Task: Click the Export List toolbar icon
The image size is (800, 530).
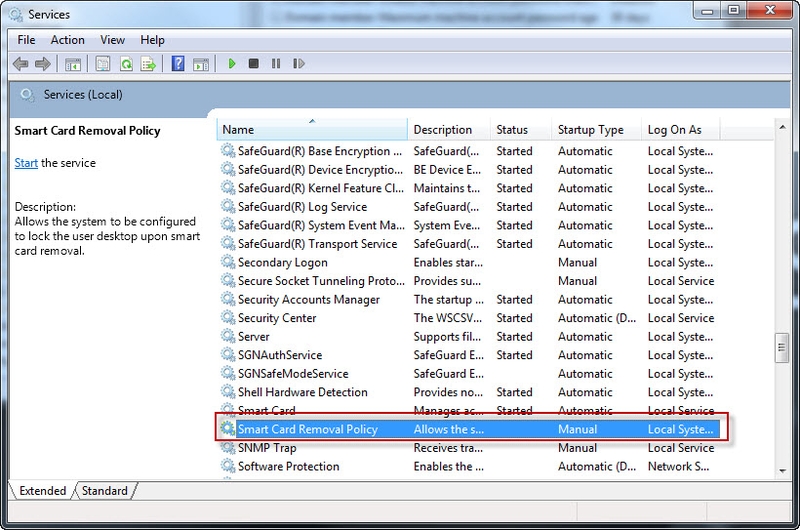Action: coord(148,64)
